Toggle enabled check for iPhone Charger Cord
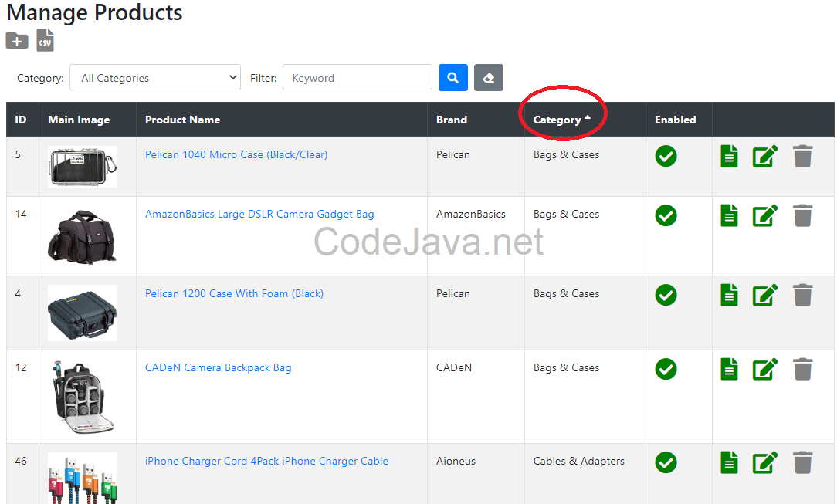 coord(666,462)
